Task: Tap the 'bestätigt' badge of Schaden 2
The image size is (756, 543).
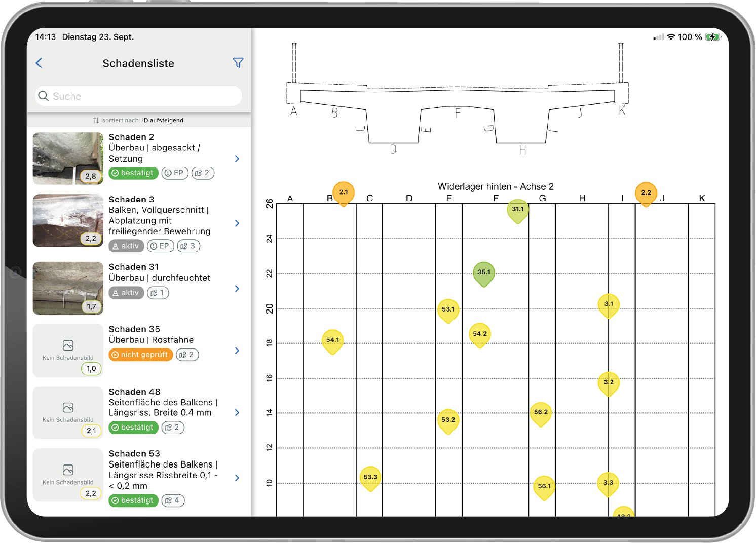Action: [x=133, y=173]
